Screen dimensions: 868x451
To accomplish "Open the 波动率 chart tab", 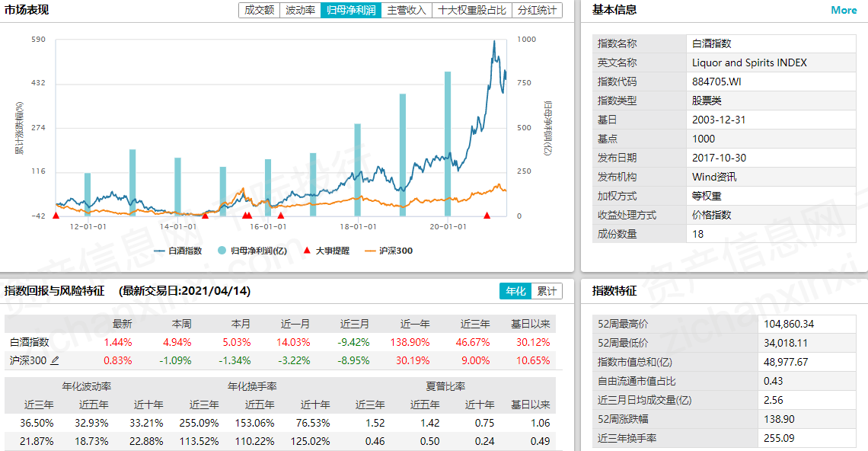I will click(300, 11).
